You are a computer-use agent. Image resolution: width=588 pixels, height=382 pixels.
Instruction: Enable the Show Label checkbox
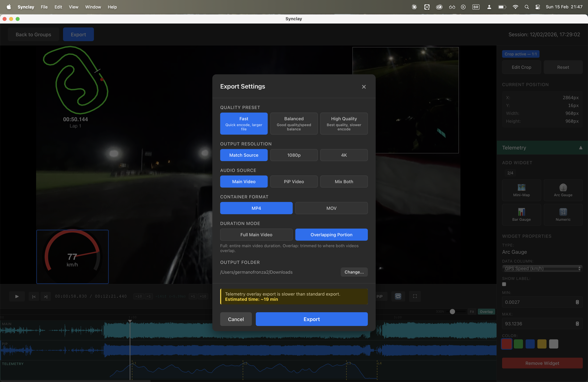[x=504, y=284]
